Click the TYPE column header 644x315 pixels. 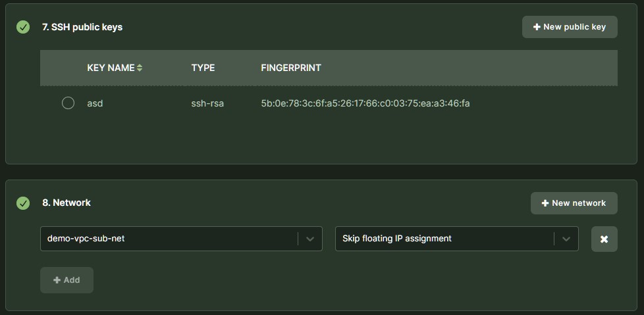tap(203, 68)
